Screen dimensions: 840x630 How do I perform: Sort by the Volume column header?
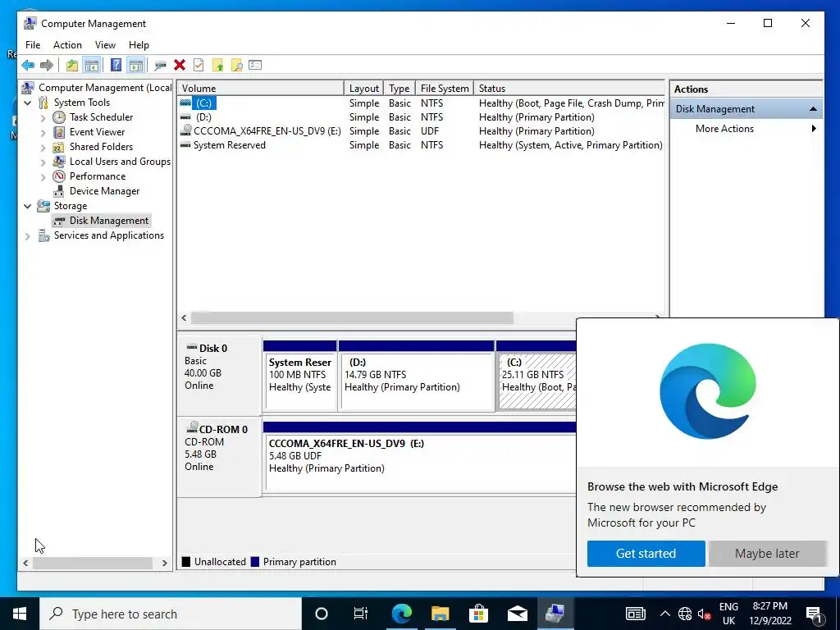point(261,89)
